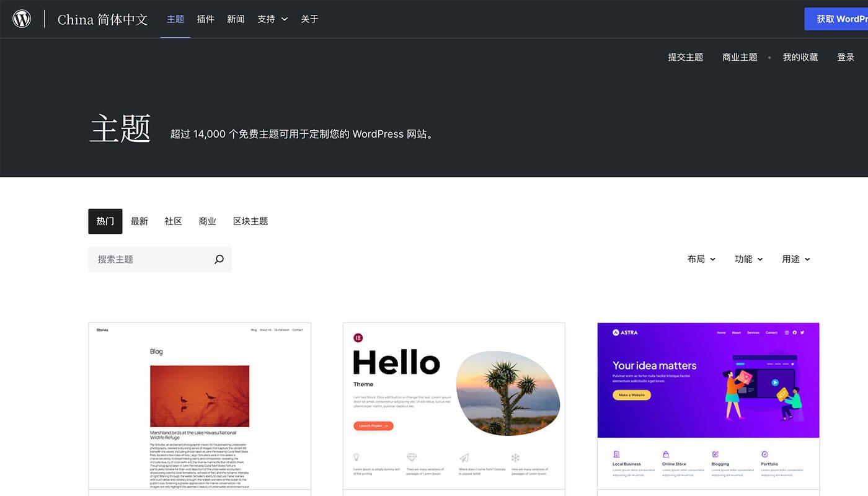This screenshot has height=496, width=868.
Task: Switch to the 最新 themes tab
Action: coord(139,221)
